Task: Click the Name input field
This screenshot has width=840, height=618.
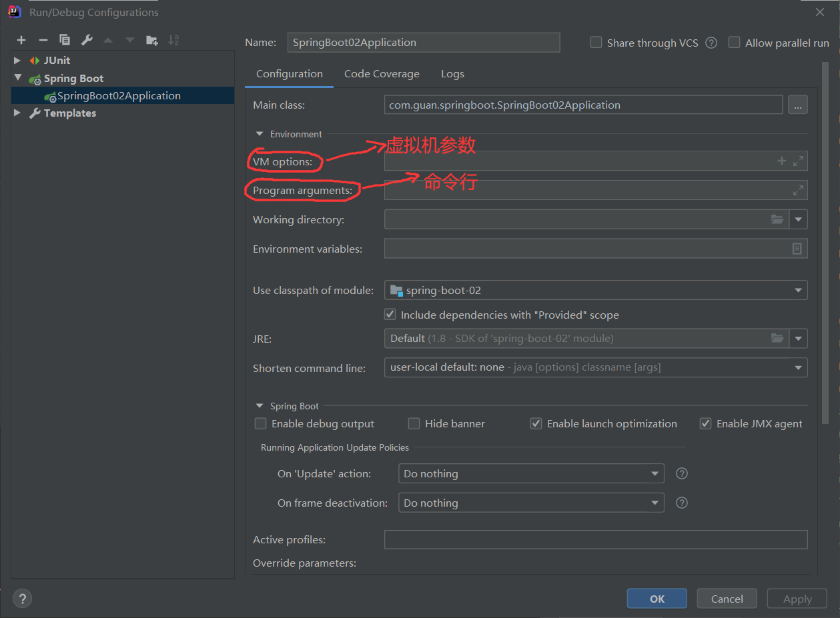Action: pyautogui.click(x=424, y=42)
